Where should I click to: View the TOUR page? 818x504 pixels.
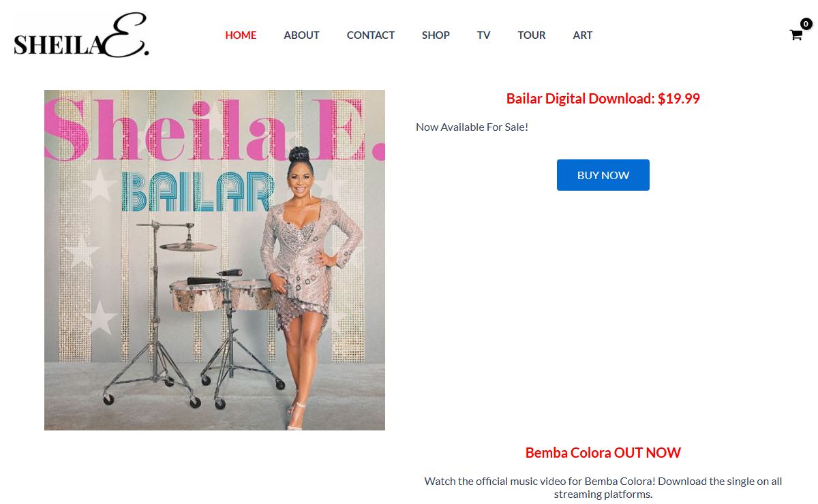(x=532, y=35)
